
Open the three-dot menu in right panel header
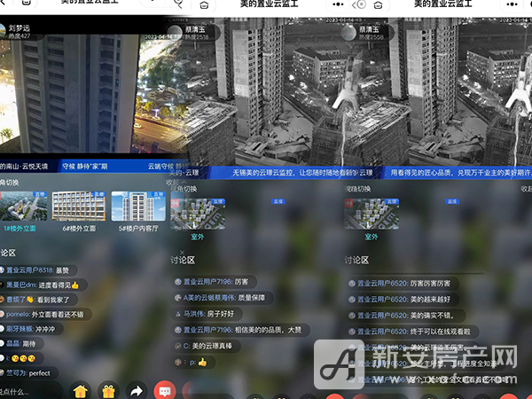[512, 4]
